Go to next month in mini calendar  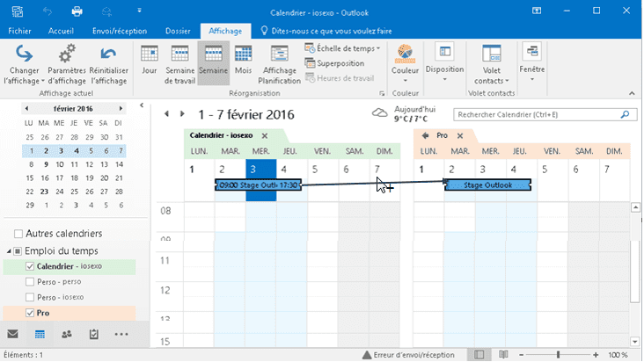click(x=121, y=109)
